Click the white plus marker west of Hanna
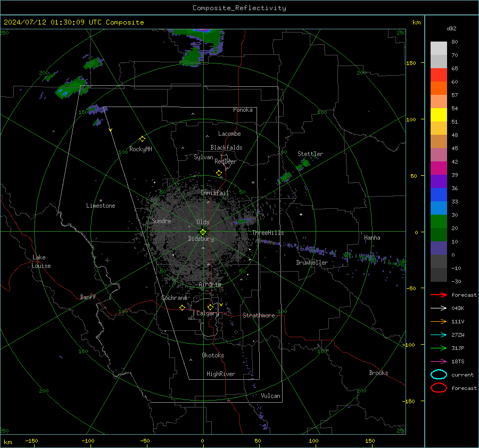Viewport: 479px width, 448px height. tap(301, 214)
